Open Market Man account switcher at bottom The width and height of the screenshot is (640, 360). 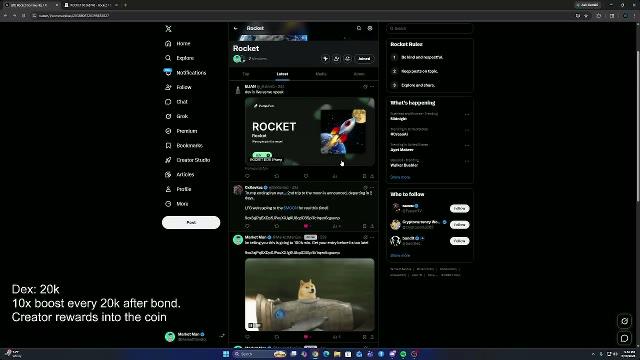[x=194, y=336]
